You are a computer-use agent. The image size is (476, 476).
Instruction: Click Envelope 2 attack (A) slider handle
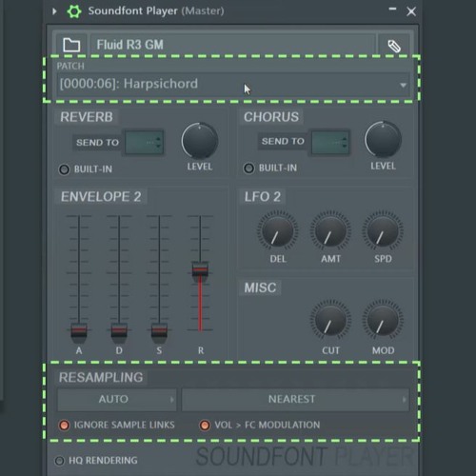click(79, 332)
